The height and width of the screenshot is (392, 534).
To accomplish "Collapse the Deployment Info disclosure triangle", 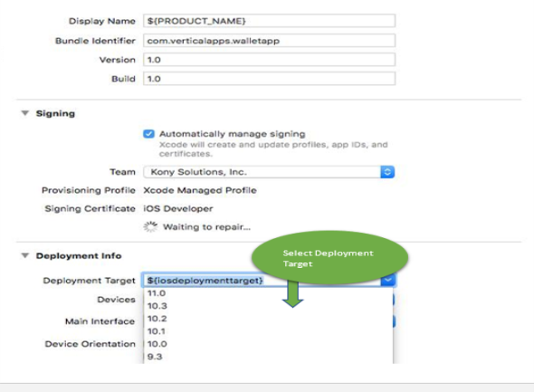I will (x=25, y=255).
